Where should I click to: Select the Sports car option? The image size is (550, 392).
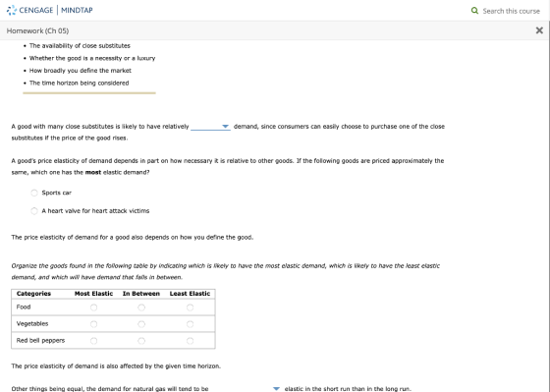click(x=34, y=193)
